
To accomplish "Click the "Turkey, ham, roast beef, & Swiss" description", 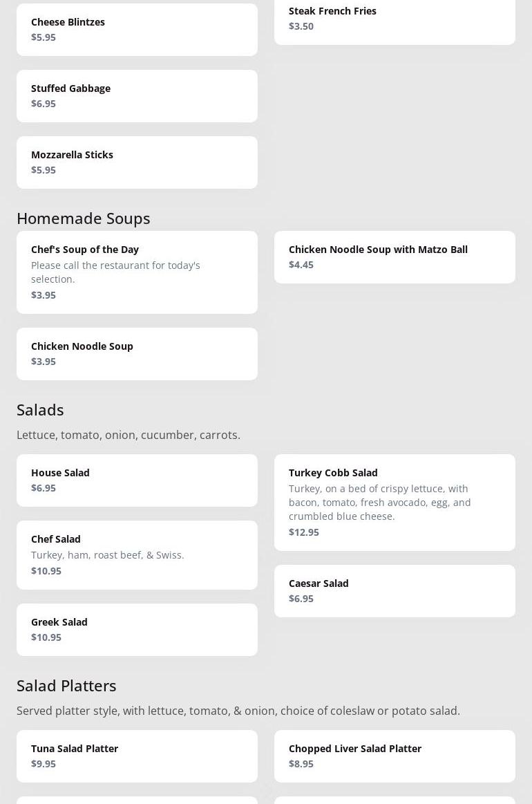I will 108,554.
